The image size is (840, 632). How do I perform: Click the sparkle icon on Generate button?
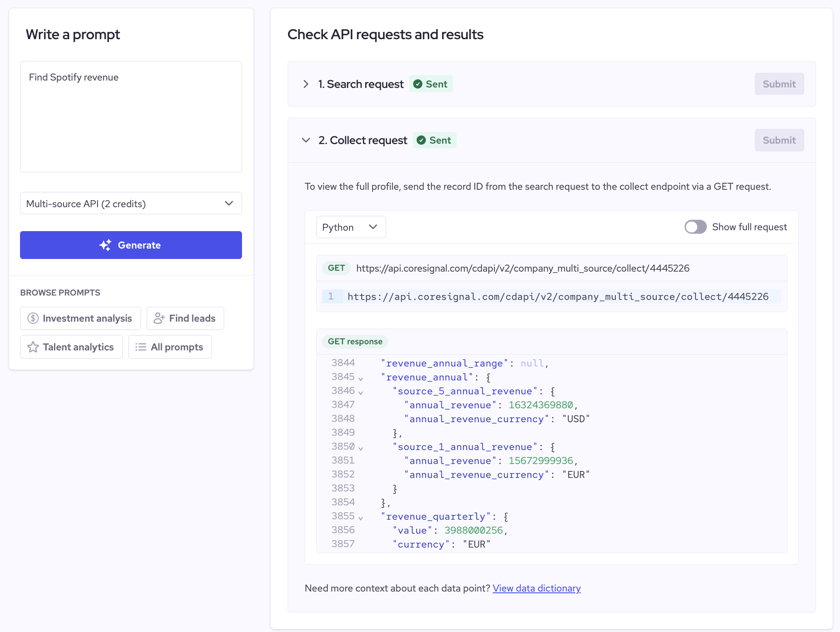coord(105,245)
